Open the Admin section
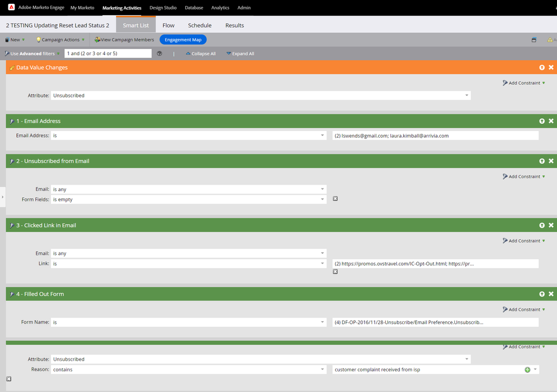Screen dimensions: 557x392 click(x=244, y=7)
